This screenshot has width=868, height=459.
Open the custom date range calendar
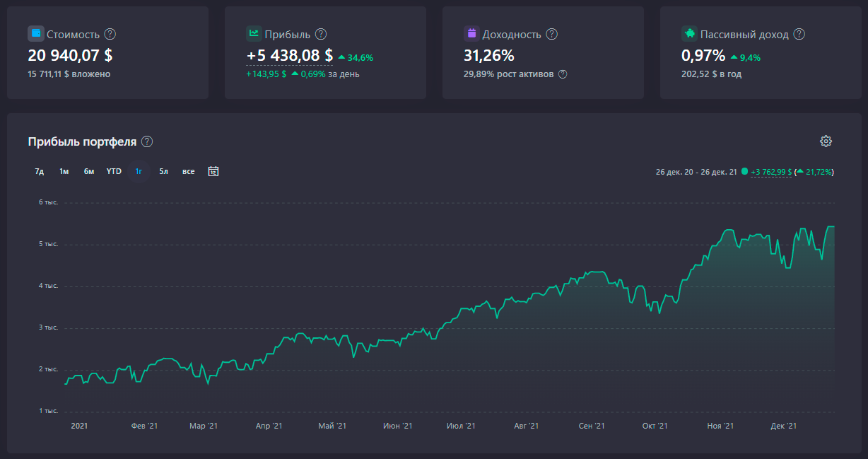click(213, 171)
